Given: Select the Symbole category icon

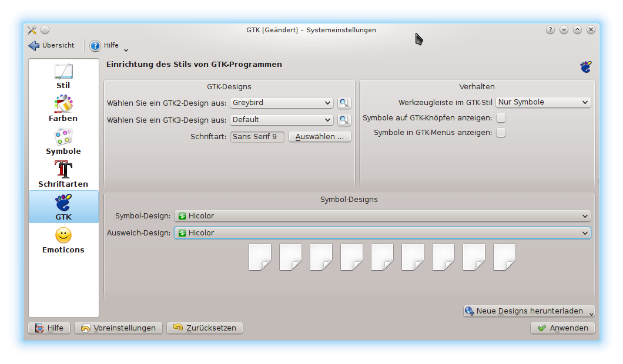Looking at the screenshot, I should click(x=63, y=137).
